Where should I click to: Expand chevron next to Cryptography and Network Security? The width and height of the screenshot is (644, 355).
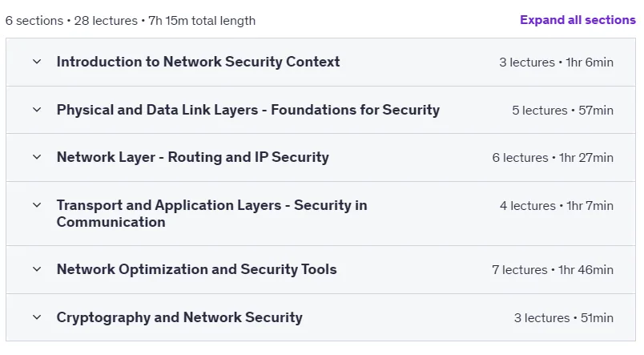click(x=37, y=317)
